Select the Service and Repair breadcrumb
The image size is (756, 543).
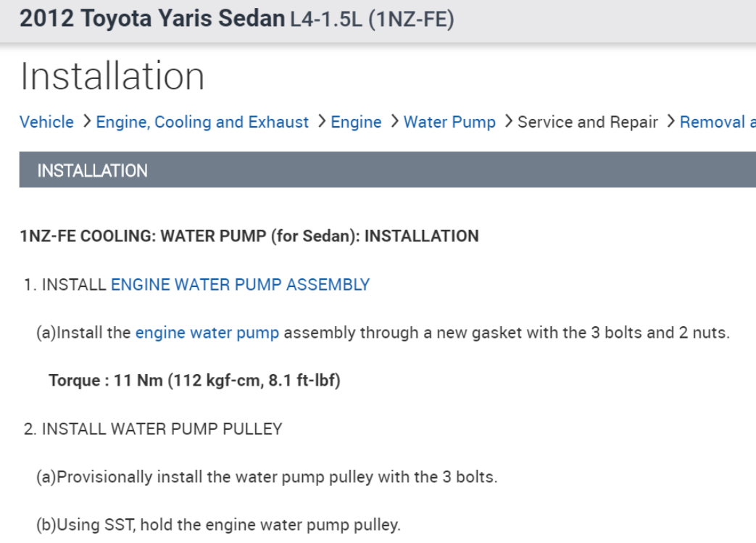(587, 122)
